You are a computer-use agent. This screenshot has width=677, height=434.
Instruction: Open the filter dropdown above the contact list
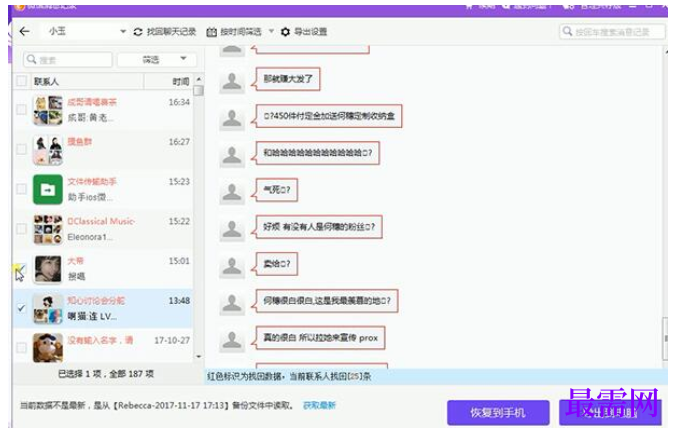pyautogui.click(x=157, y=59)
